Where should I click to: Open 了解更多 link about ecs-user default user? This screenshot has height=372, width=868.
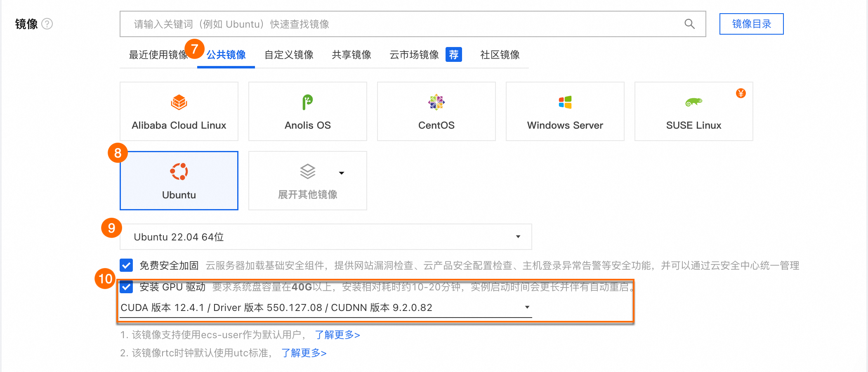(x=337, y=335)
